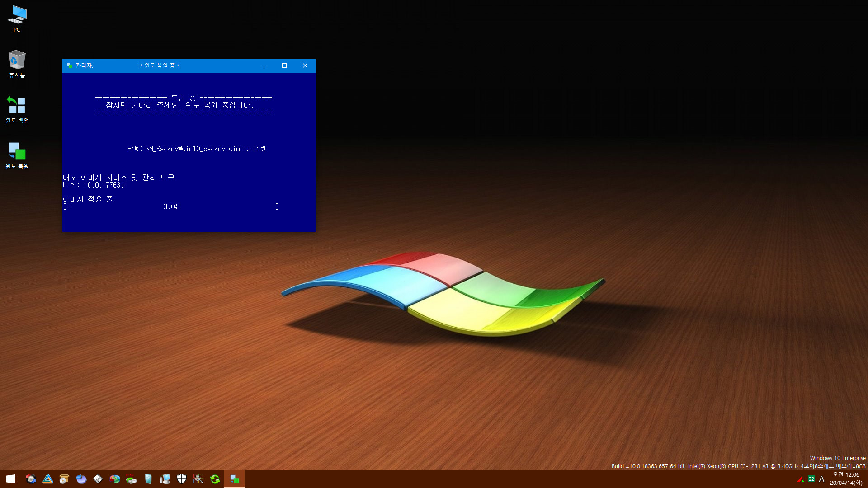Click the 3.0% restore progress bar
Screen dimensions: 868x488
pyautogui.click(x=171, y=206)
